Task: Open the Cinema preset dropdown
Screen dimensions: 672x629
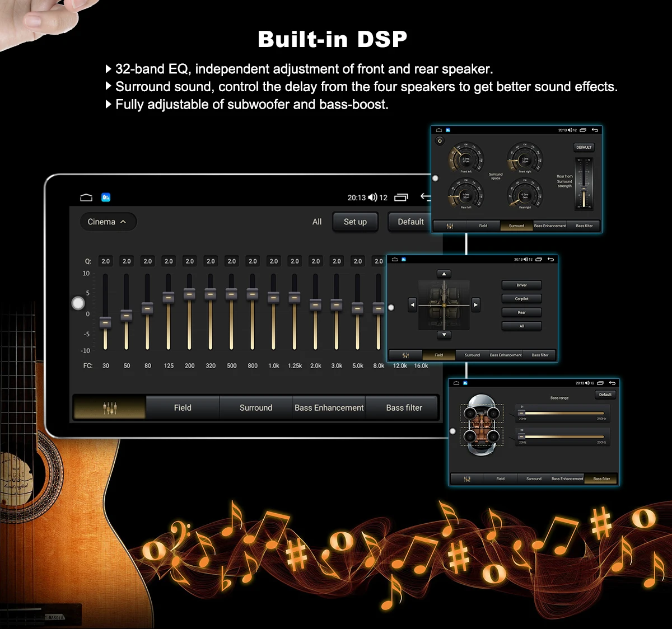Action: [108, 222]
